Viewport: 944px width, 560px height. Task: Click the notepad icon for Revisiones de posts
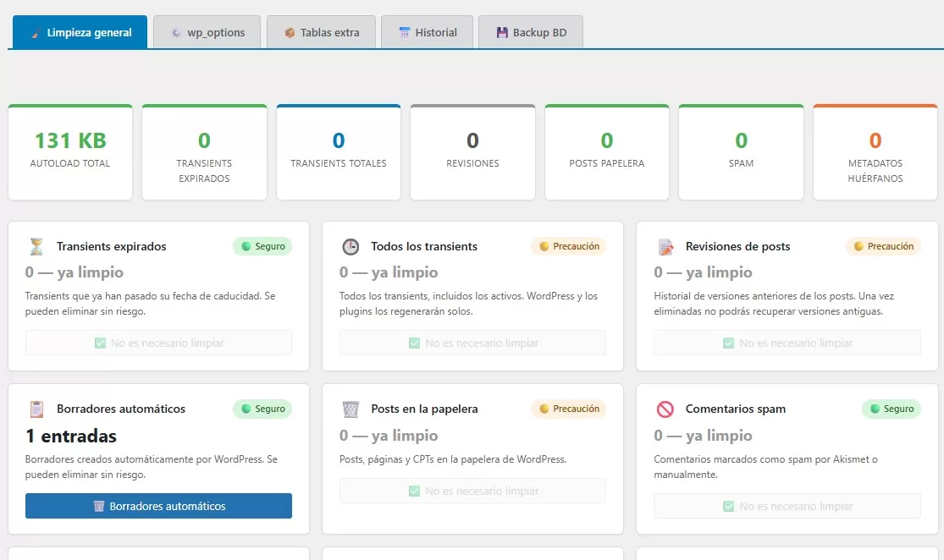(665, 247)
